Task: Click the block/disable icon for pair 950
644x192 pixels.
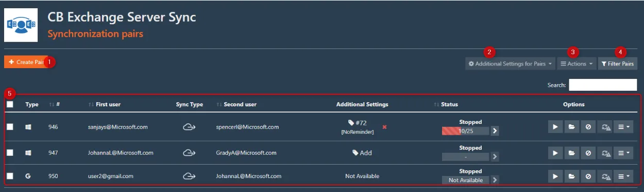Action: [588, 177]
